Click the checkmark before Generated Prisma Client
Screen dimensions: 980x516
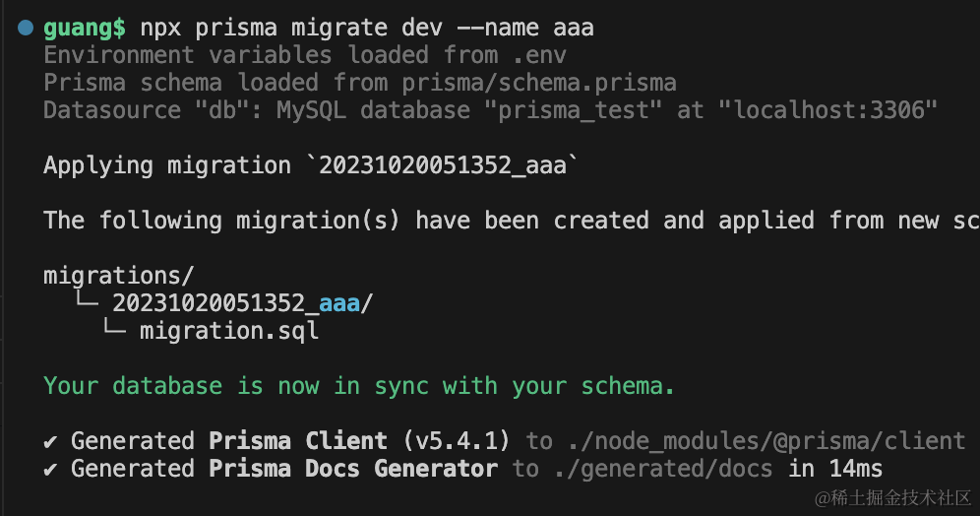[x=50, y=440]
